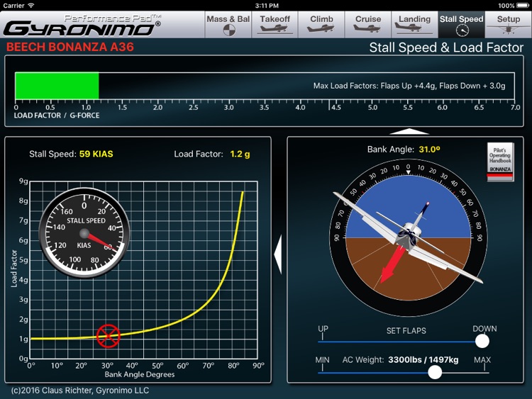The width and height of the screenshot is (532, 399).
Task: Click the red lift vector arrow
Action: pyautogui.click(x=392, y=265)
